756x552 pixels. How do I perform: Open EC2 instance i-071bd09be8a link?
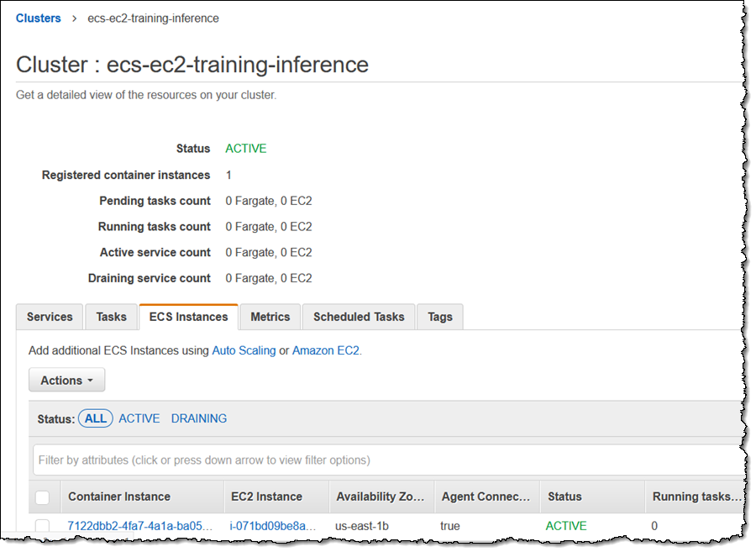pyautogui.click(x=273, y=526)
